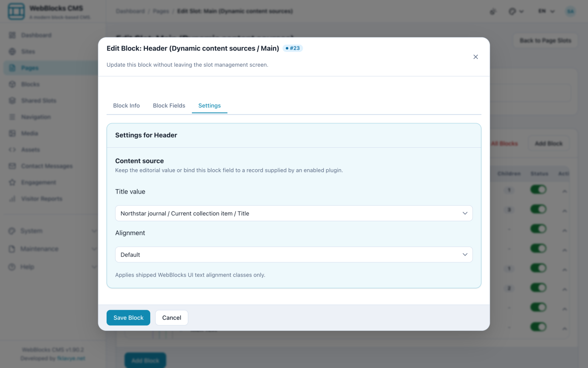Click the Dashboard breadcrumb link
Viewport: 588px width, 368px height.
tap(130, 11)
